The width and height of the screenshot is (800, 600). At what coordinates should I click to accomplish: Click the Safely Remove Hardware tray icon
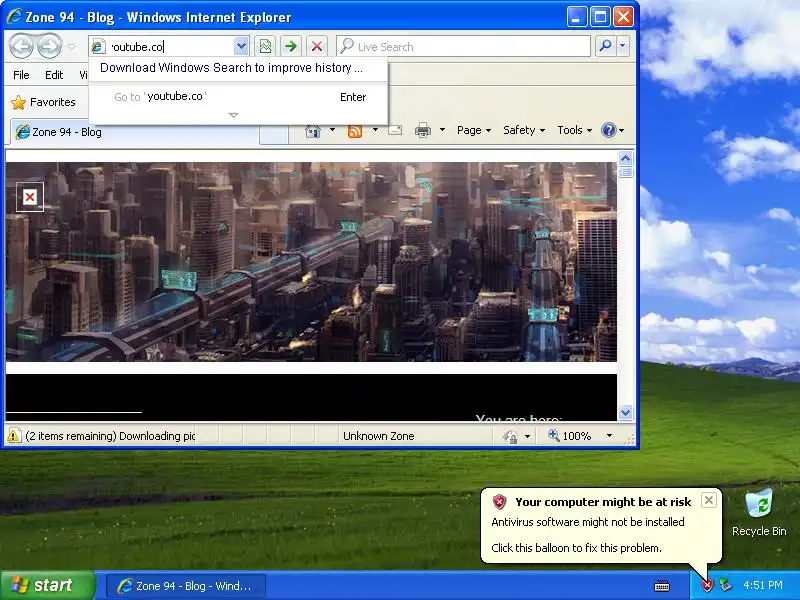click(725, 585)
